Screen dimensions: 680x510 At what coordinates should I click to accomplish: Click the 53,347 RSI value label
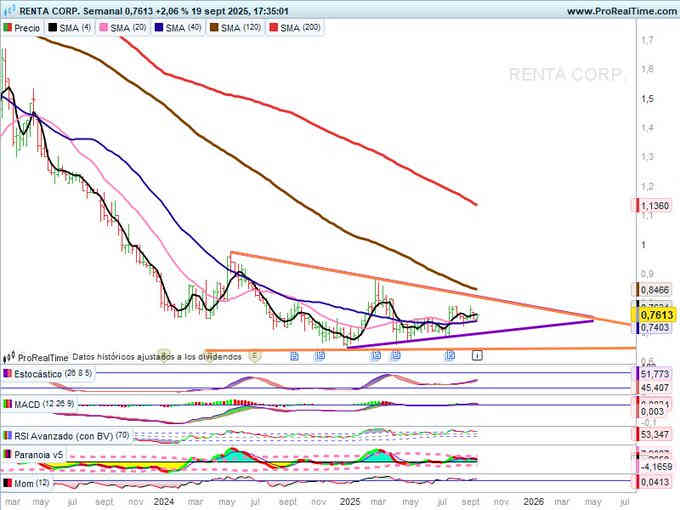654,435
